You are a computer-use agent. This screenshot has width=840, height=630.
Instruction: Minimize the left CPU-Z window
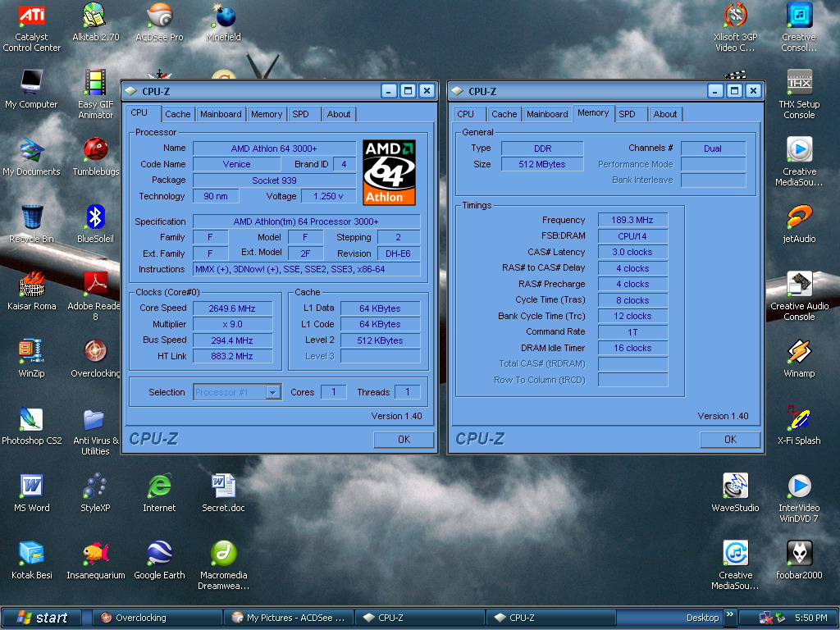click(389, 91)
